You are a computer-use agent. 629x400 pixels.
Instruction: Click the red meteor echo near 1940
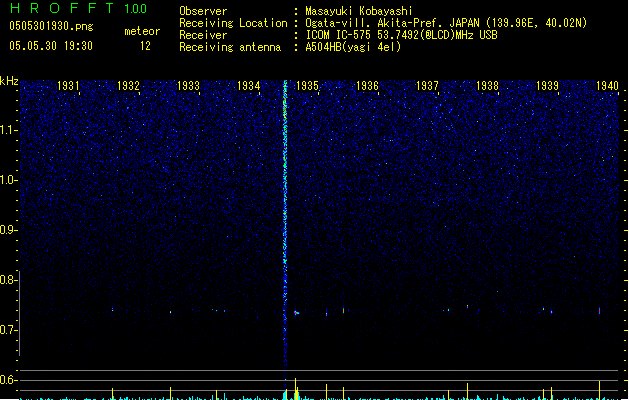(x=600, y=311)
